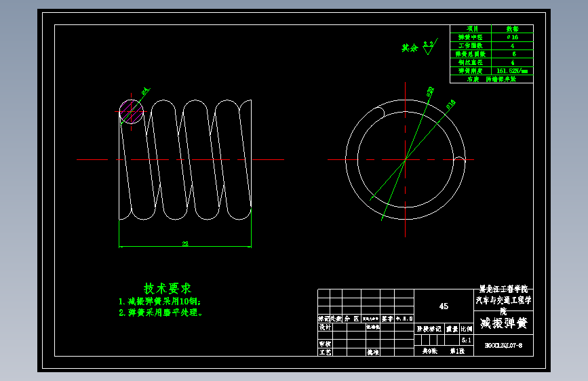Click the 161.52N/mm stiffness value

(512, 71)
